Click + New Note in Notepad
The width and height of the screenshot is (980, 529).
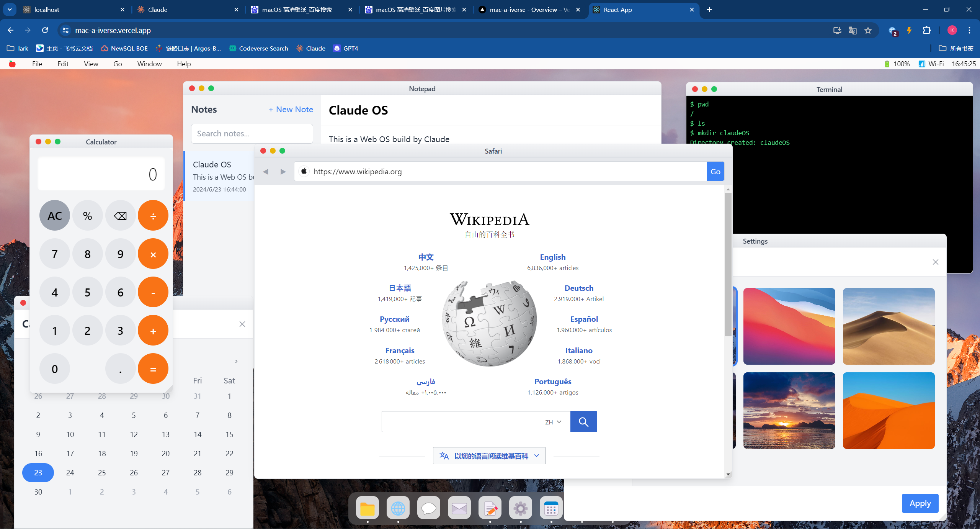(x=291, y=110)
